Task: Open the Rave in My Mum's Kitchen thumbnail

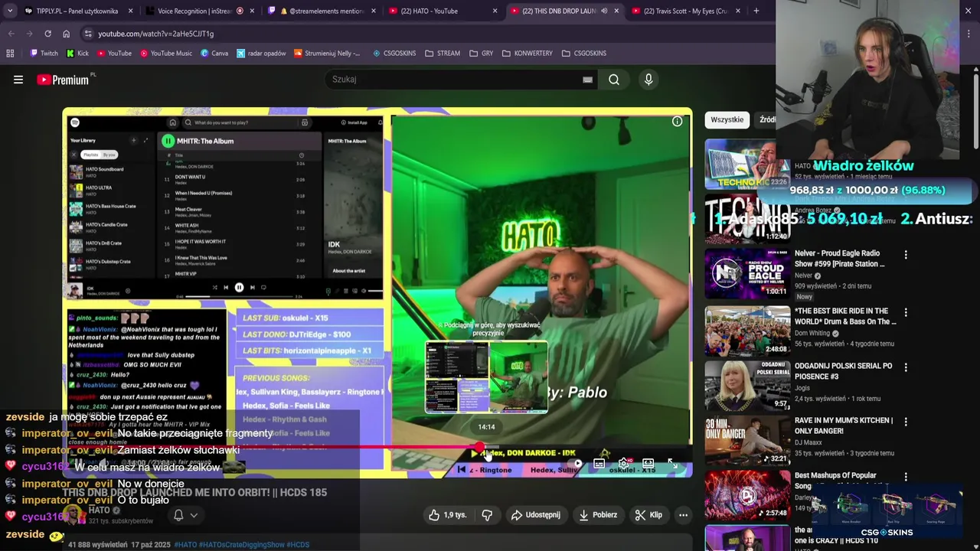Action: pyautogui.click(x=747, y=440)
